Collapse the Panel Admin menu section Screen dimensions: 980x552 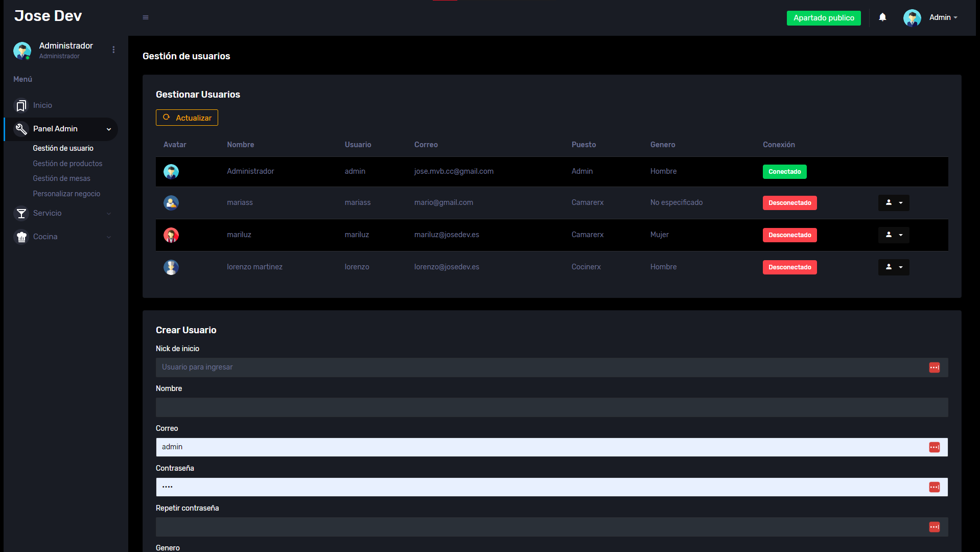pos(108,129)
